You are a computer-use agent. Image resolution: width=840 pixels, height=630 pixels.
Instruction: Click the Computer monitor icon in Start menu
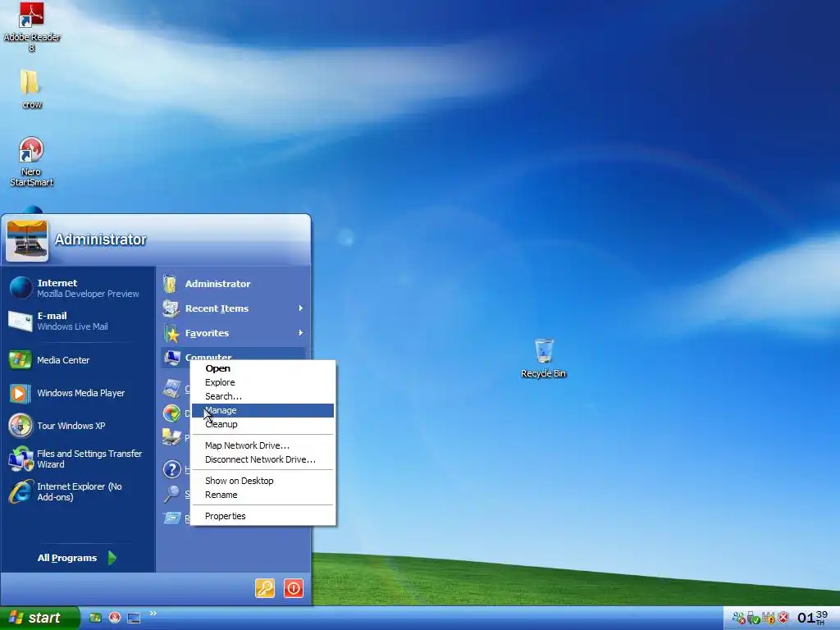172,358
